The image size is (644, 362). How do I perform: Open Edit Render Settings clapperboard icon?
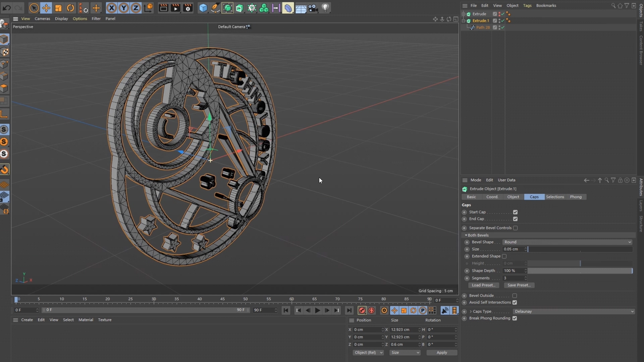[x=188, y=8]
